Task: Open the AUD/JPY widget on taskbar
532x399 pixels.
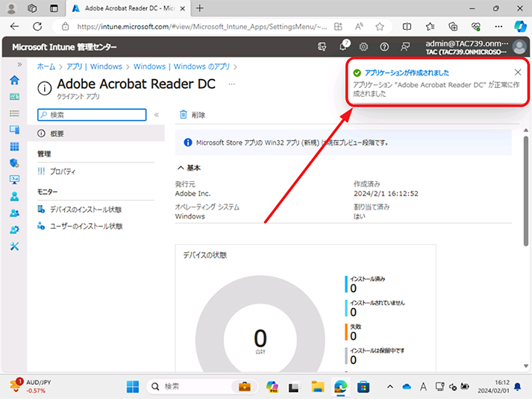Action: 30,386
